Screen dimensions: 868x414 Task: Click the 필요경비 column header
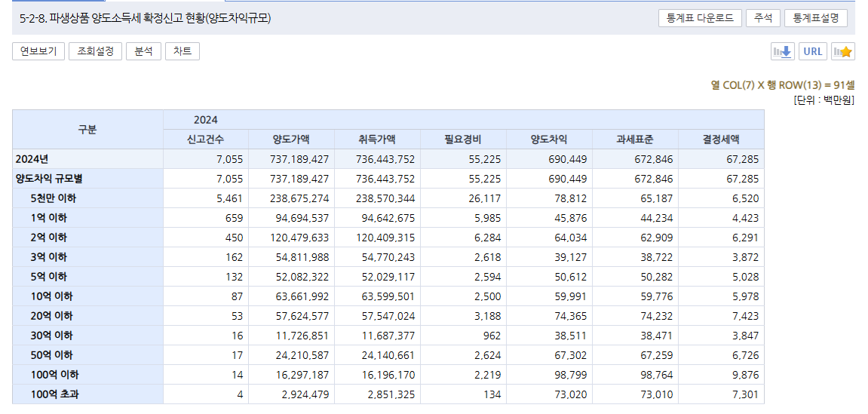click(x=463, y=140)
